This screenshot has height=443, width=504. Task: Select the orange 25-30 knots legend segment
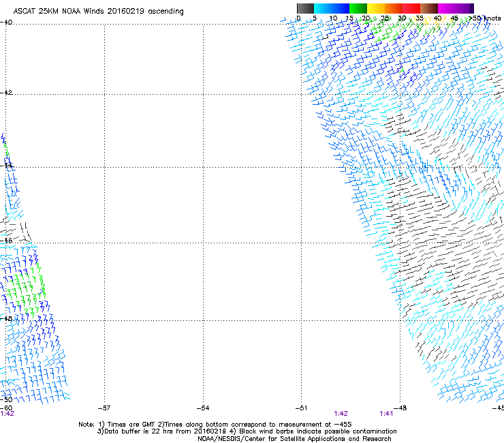click(x=394, y=8)
